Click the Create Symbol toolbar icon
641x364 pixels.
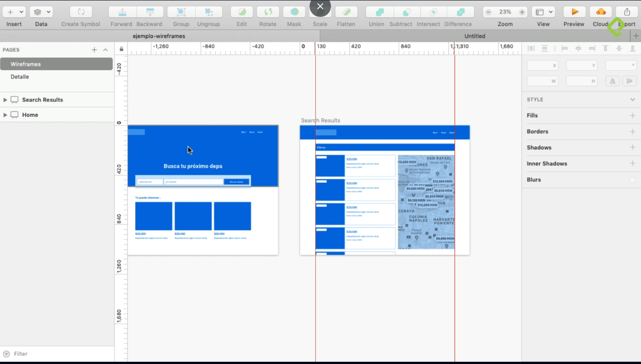tap(81, 12)
